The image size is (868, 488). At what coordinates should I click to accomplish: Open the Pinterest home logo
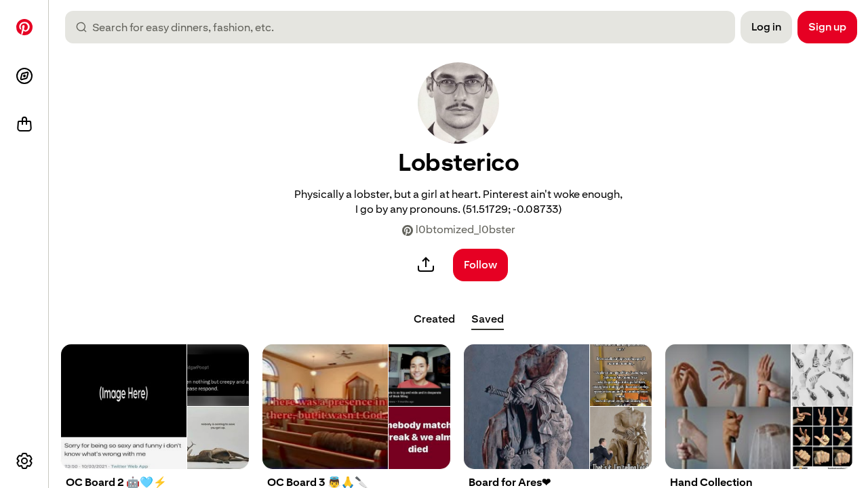pyautogui.click(x=24, y=27)
